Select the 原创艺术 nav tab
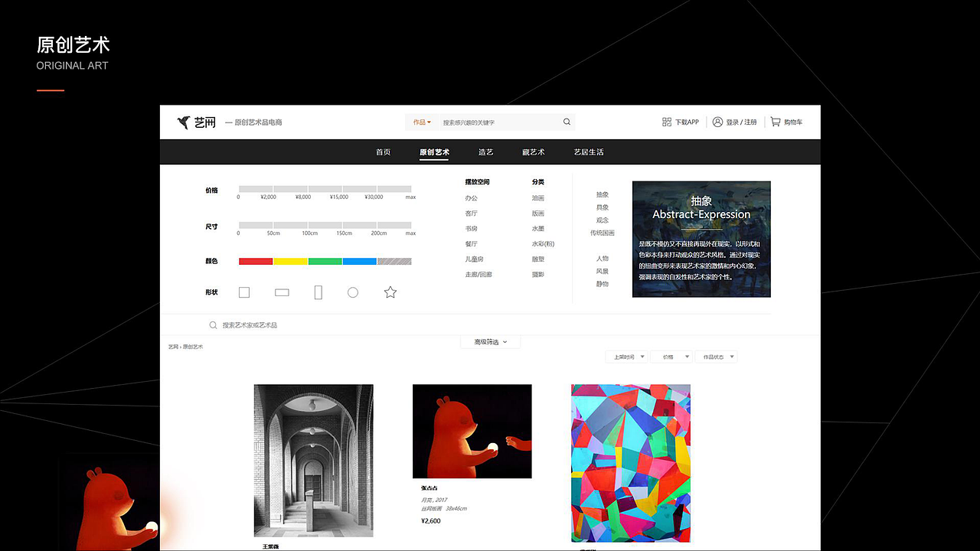This screenshot has height=551, width=980. pyautogui.click(x=434, y=152)
